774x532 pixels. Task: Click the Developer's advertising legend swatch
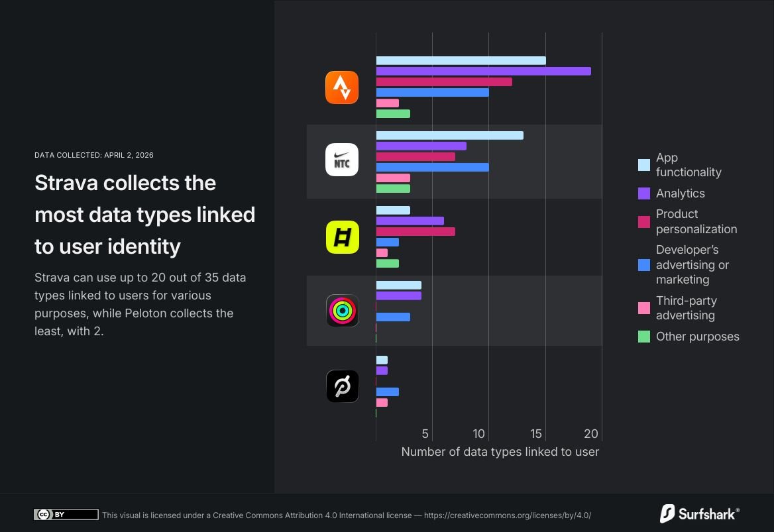(643, 265)
